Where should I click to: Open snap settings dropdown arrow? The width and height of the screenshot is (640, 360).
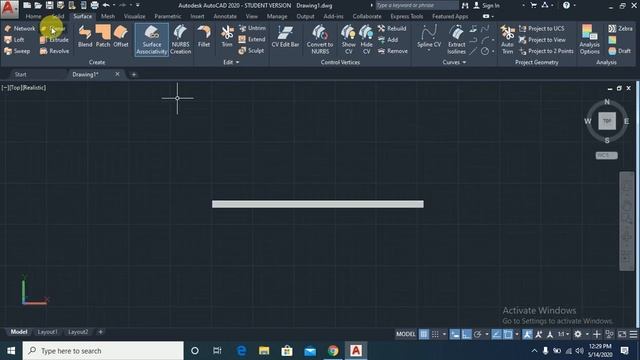point(444,334)
